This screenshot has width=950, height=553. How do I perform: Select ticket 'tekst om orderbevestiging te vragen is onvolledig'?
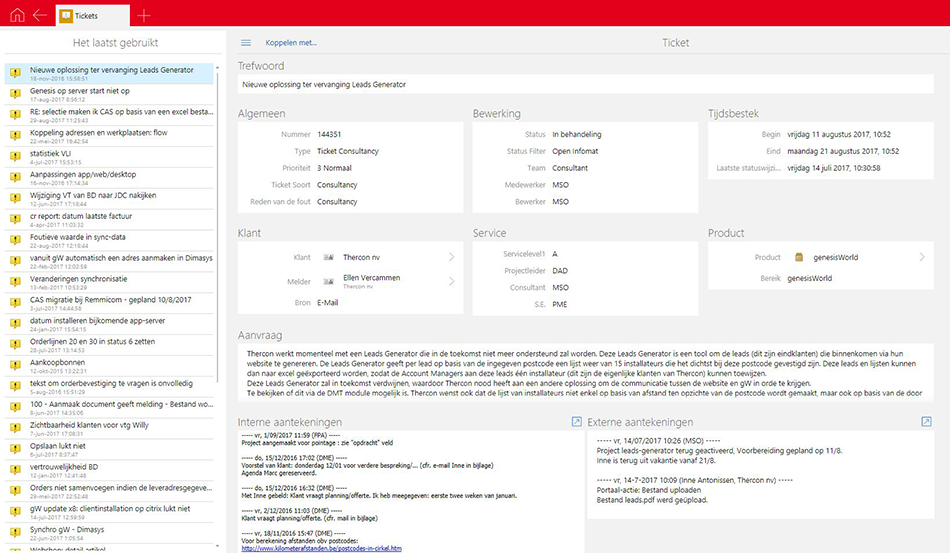coord(109,386)
